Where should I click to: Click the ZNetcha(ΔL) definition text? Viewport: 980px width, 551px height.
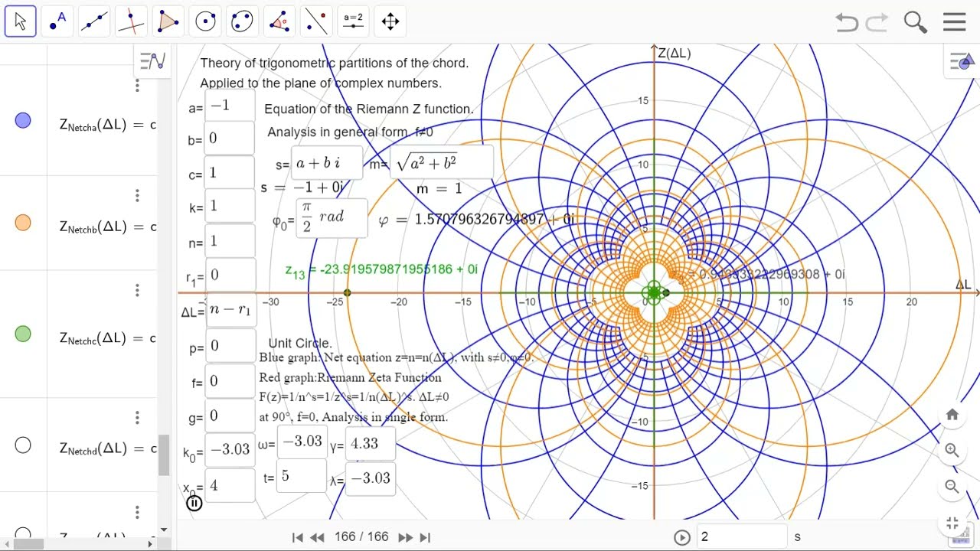108,124
